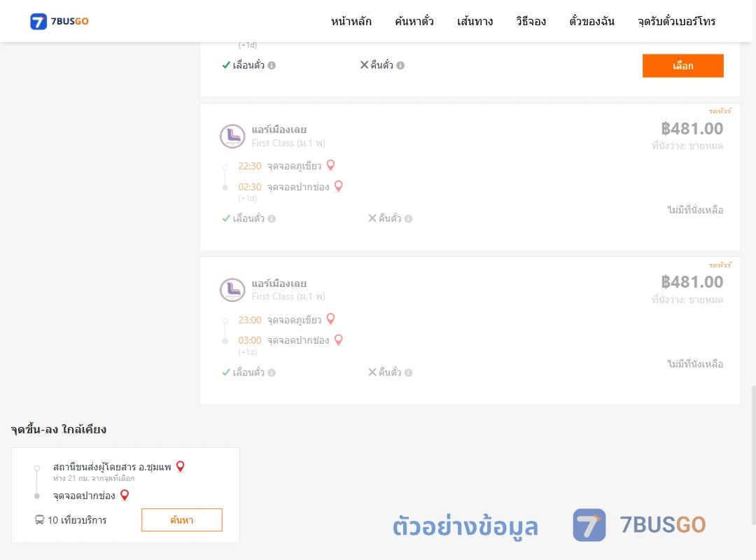Click เลื่อนตั๋ว info icon in the 23:00 trip

[x=272, y=373]
